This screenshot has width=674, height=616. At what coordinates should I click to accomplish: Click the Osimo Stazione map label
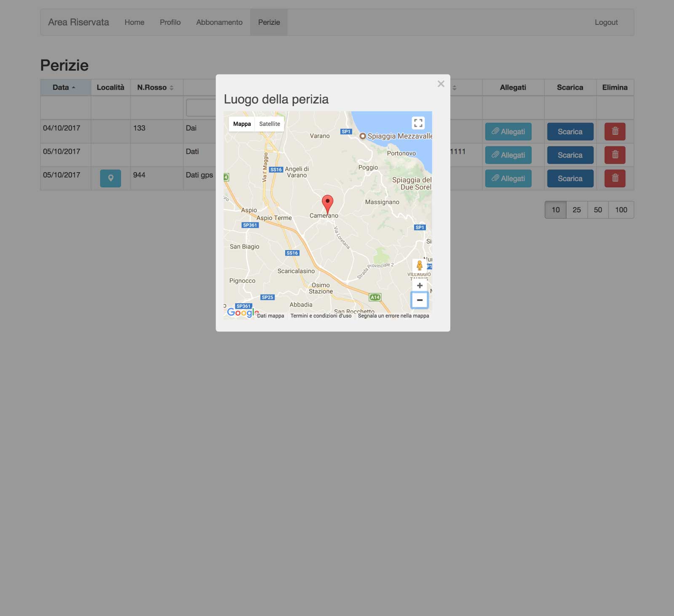pyautogui.click(x=321, y=288)
